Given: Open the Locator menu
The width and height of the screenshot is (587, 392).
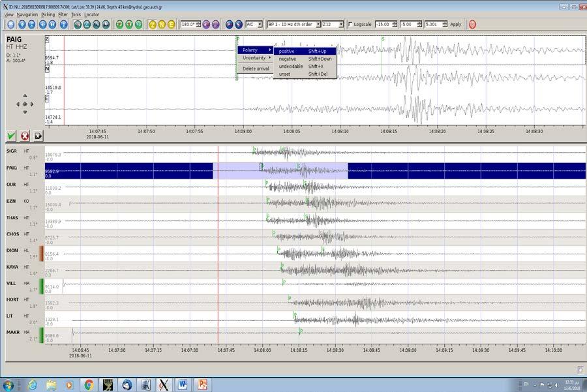Looking at the screenshot, I should (92, 14).
